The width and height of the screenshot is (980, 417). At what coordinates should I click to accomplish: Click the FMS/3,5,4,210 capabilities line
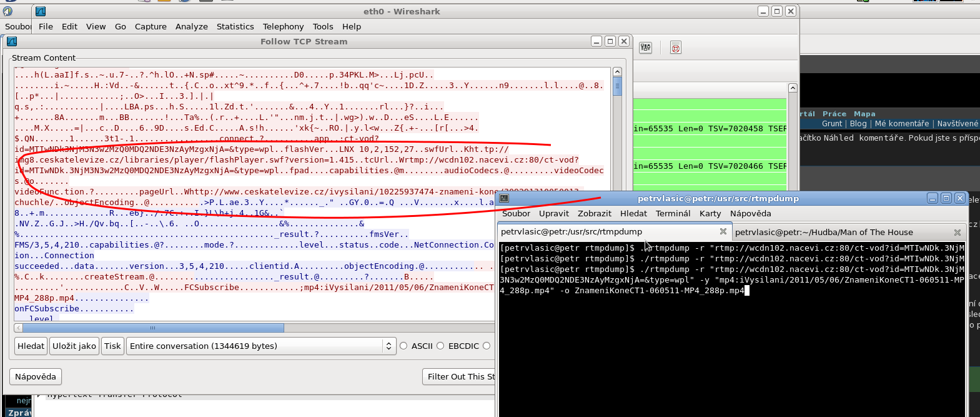click(254, 244)
